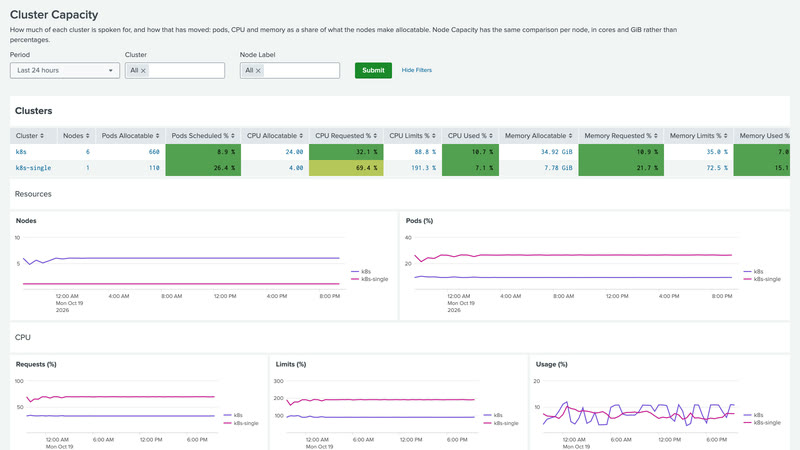
Task: Submit the filter selections
Action: [x=373, y=70]
